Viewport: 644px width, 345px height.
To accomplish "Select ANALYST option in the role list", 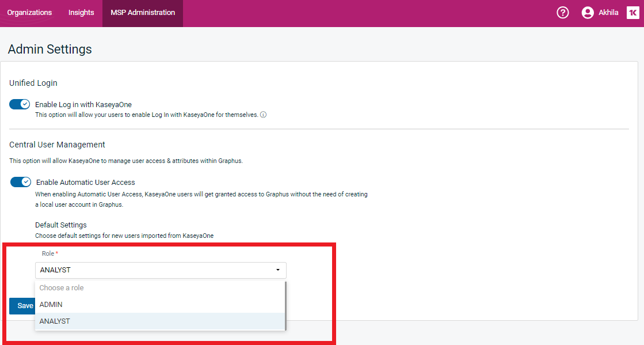I will click(x=55, y=321).
